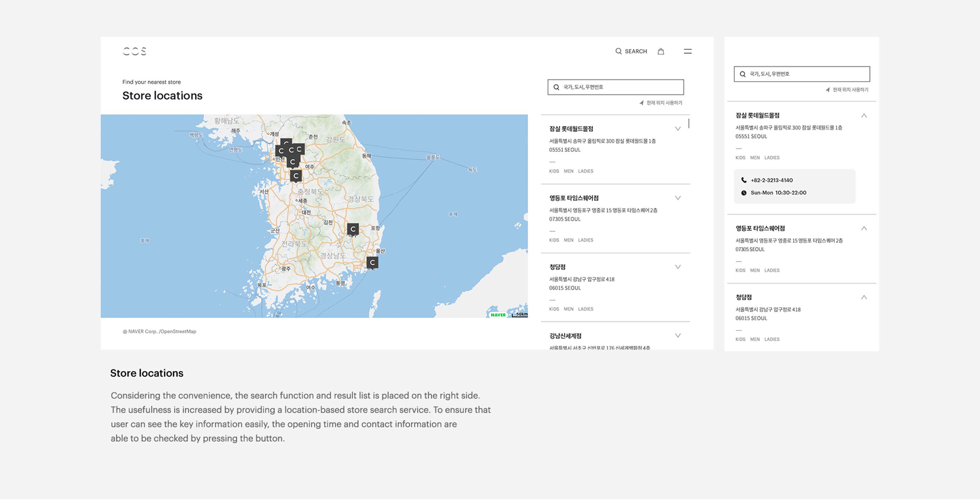
Task: Click Sun-Mon 10:30-22:00 hours text
Action: point(778,193)
